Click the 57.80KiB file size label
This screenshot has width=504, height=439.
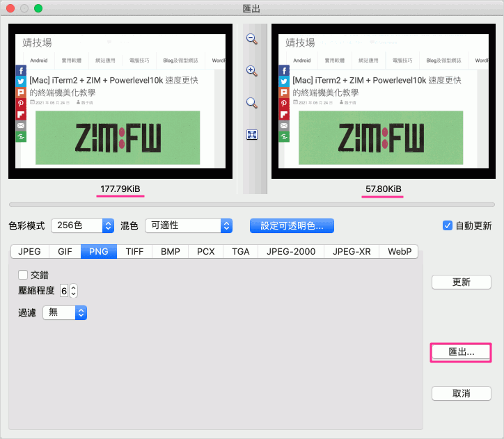pyautogui.click(x=384, y=189)
